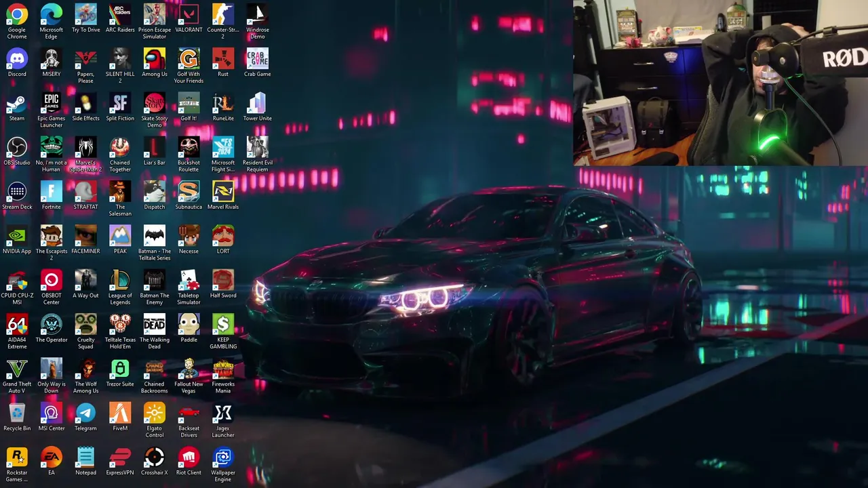
Task: Select the Counter-Strike 2 shortcut
Action: 223,14
